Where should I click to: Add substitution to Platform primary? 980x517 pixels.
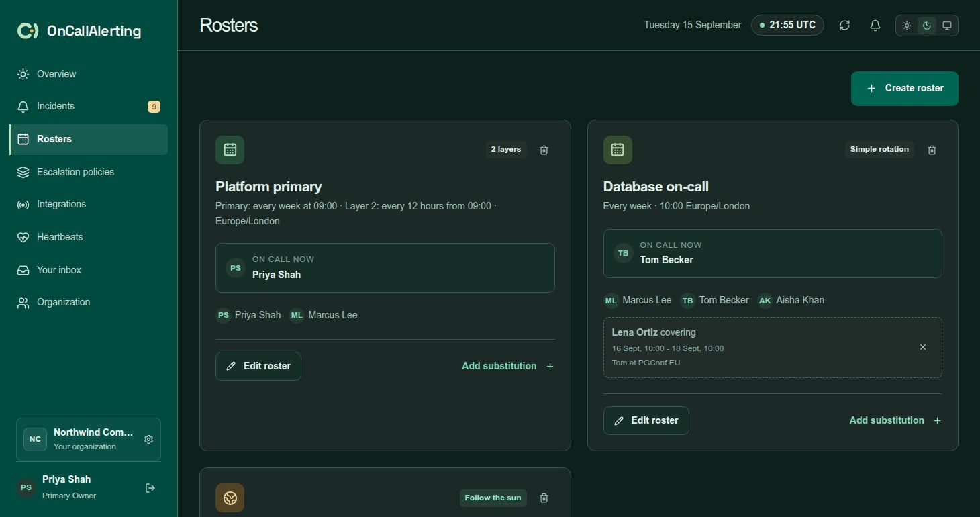tap(507, 366)
